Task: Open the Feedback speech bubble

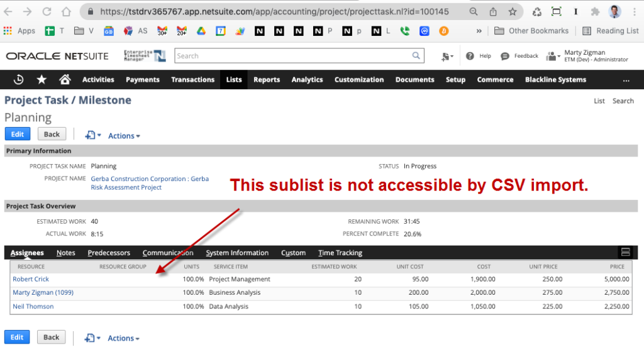Action: 505,56
